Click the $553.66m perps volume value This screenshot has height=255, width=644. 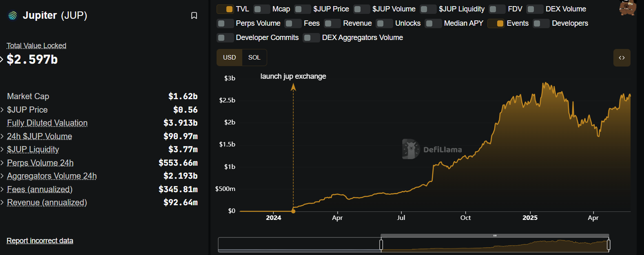pyautogui.click(x=178, y=163)
